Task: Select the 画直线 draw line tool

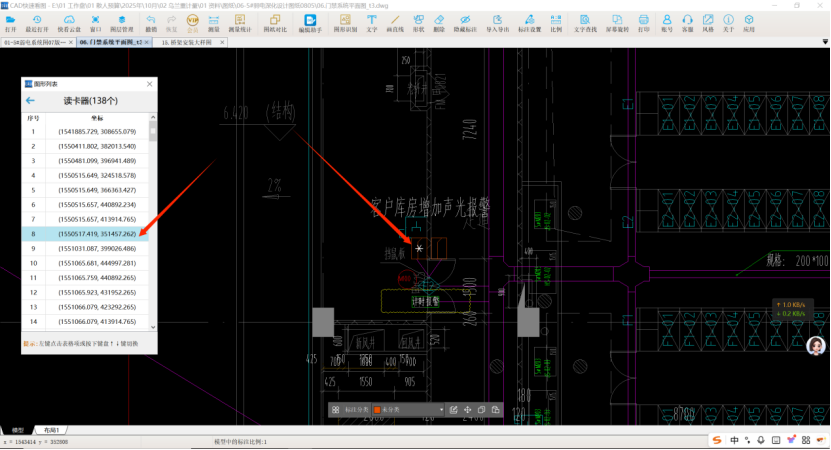Action: [395, 23]
